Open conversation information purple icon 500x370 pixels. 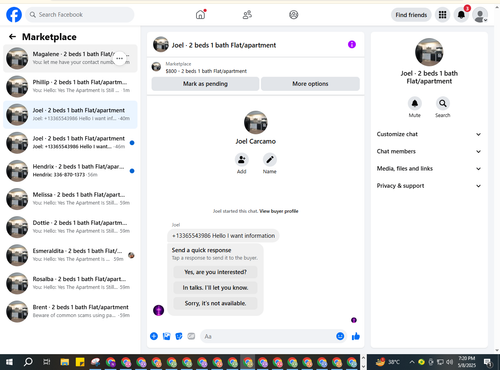(352, 44)
